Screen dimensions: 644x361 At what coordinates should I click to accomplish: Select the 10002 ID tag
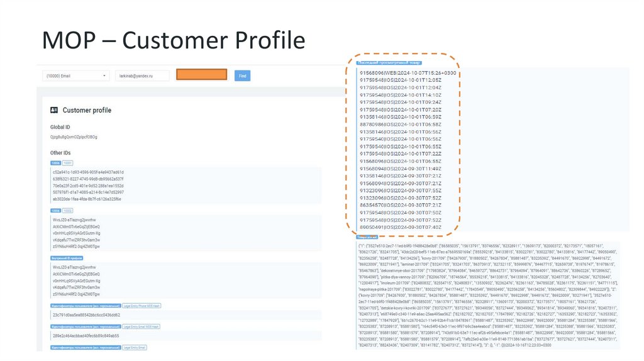(x=67, y=211)
